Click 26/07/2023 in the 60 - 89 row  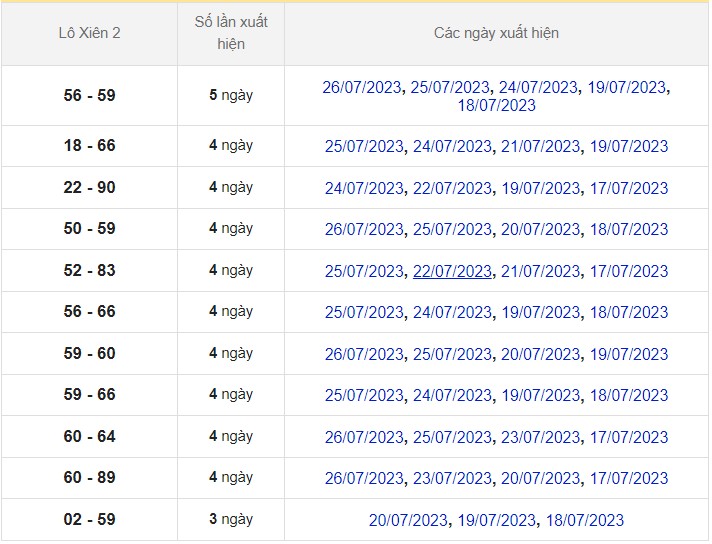pos(365,478)
